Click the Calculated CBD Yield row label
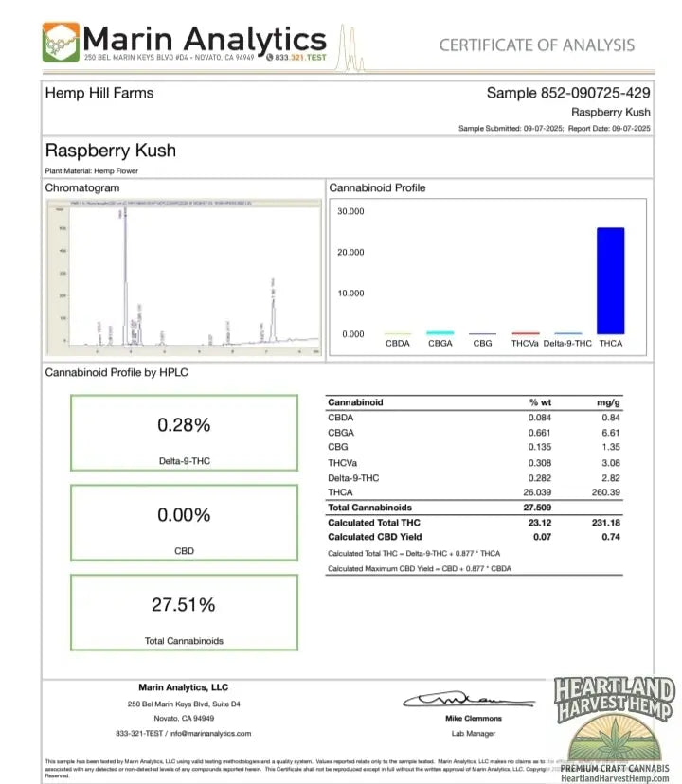Screen dimensions: 682x784 [375, 537]
